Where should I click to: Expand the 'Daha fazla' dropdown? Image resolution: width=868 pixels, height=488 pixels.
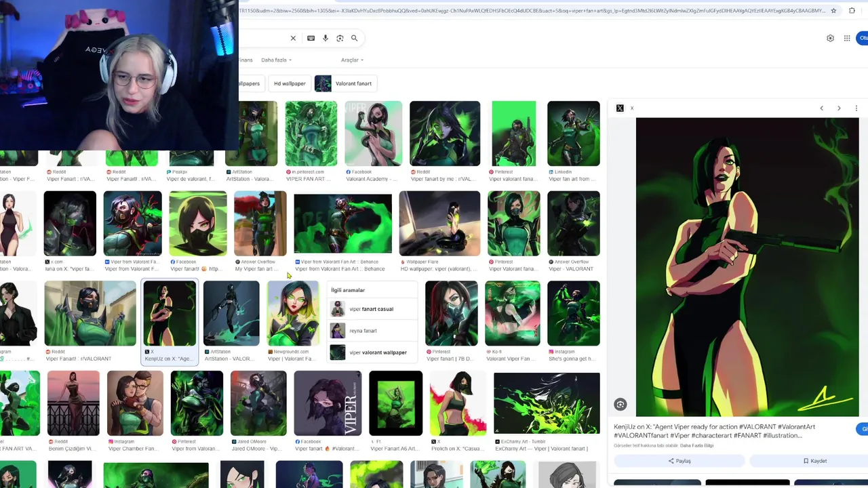pyautogui.click(x=277, y=60)
